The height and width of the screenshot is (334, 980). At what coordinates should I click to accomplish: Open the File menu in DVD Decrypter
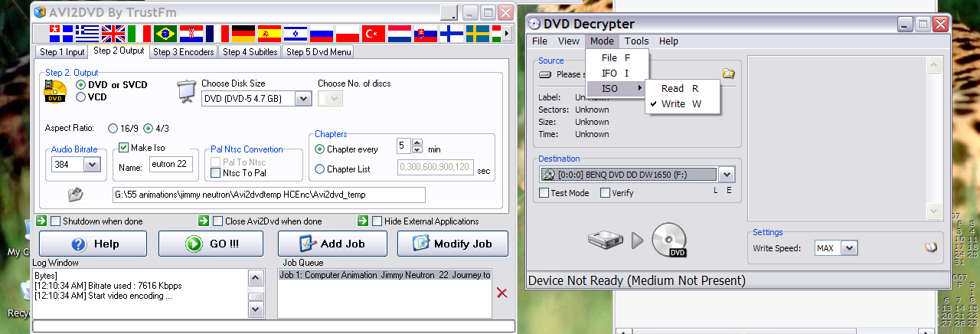540,41
